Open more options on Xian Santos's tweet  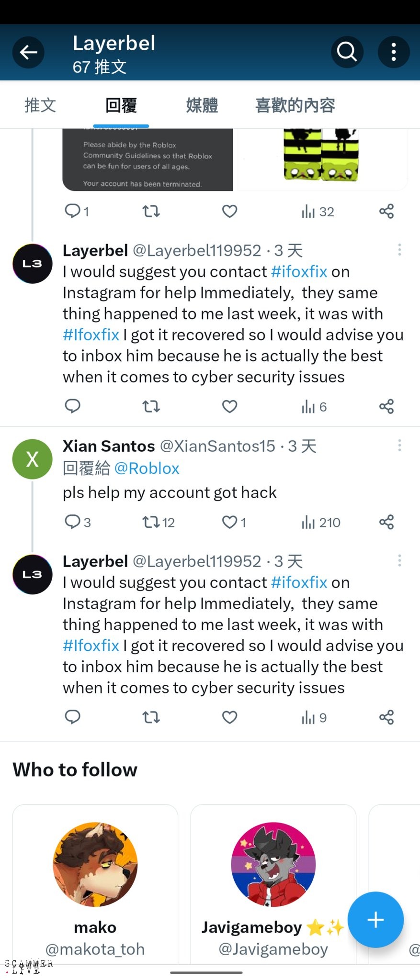pyautogui.click(x=399, y=445)
